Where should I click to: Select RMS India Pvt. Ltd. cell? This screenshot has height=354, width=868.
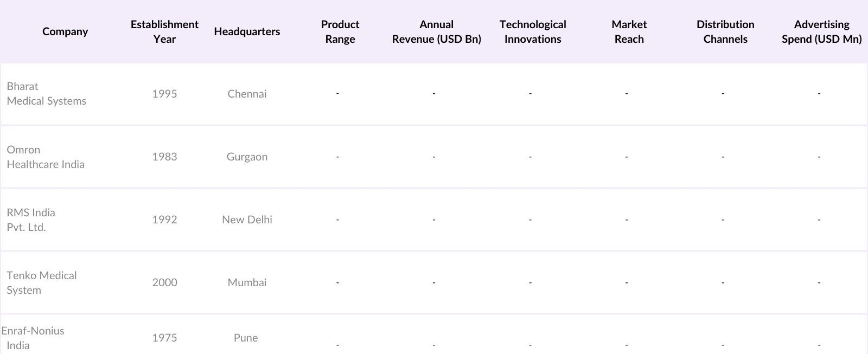click(31, 220)
